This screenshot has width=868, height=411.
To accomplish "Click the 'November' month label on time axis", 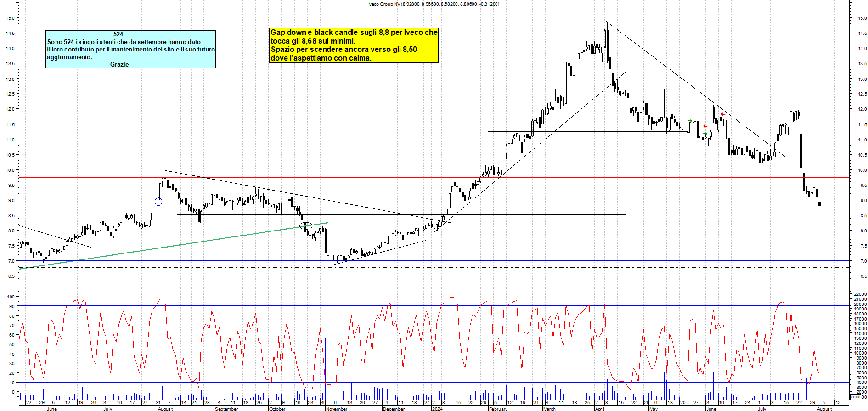I will tap(337, 409).
